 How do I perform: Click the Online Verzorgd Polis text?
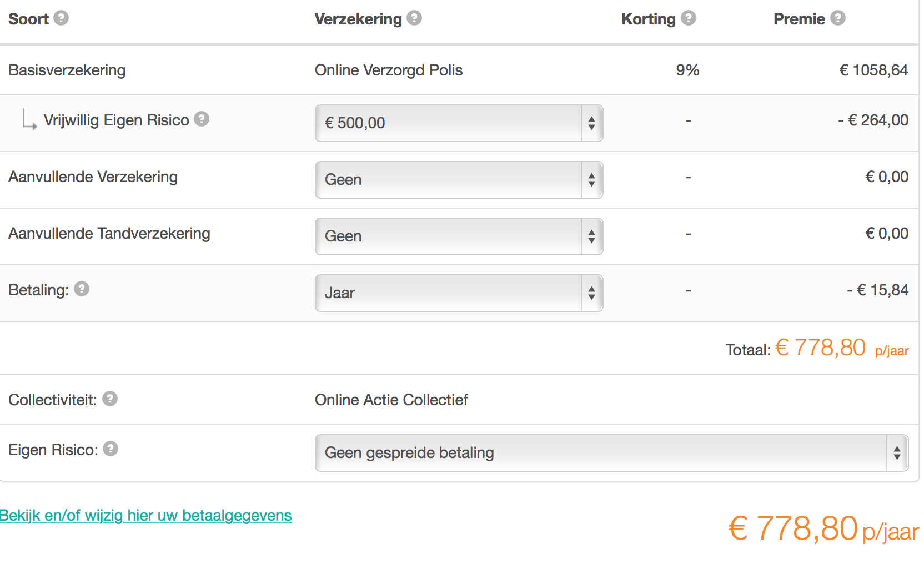[x=389, y=70]
